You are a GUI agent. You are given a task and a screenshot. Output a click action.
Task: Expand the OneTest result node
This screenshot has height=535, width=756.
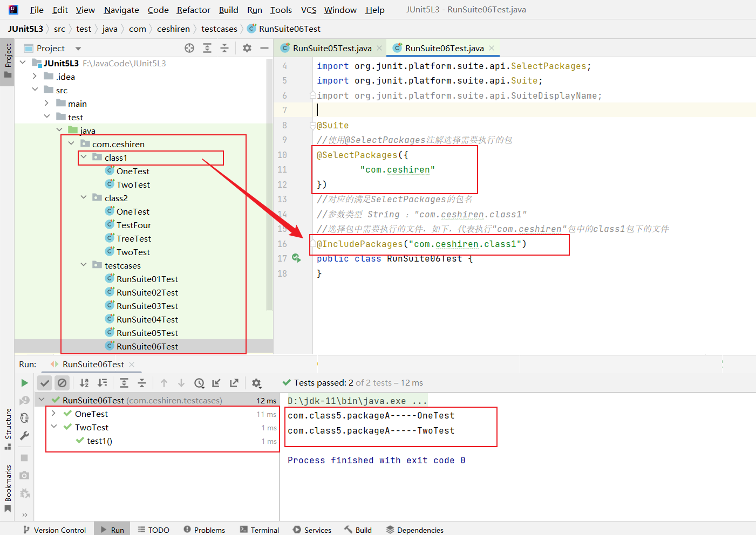coord(54,414)
